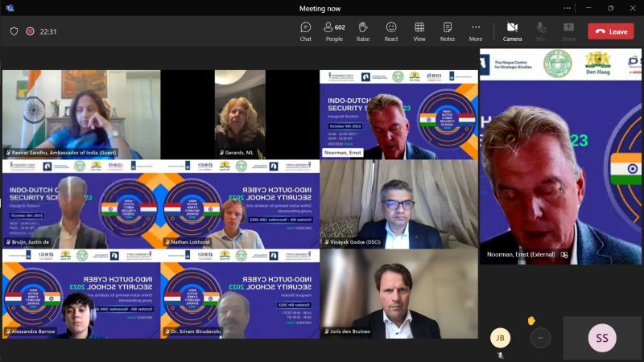Click the red recording indicator

[30, 31]
